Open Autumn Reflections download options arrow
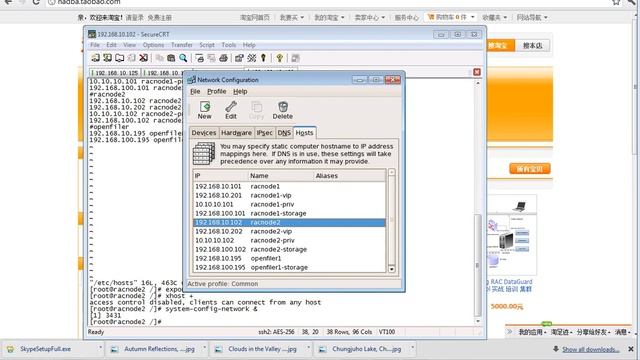Image resolution: width=640 pixels, height=360 pixels. (x=204, y=348)
